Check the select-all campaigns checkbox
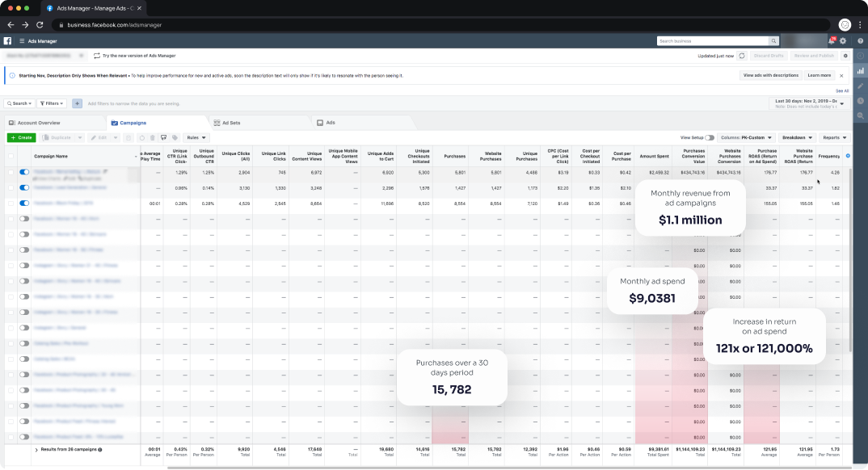 coord(11,155)
